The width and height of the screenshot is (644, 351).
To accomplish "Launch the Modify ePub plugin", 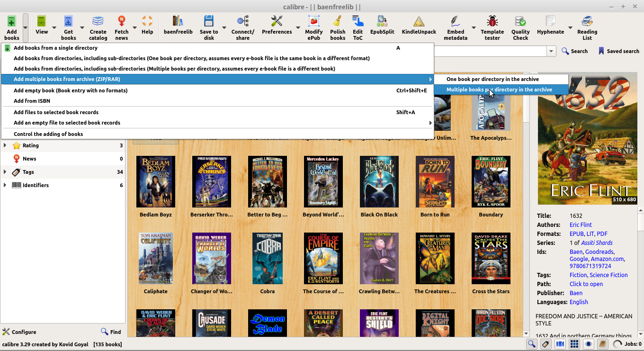I will point(314,22).
